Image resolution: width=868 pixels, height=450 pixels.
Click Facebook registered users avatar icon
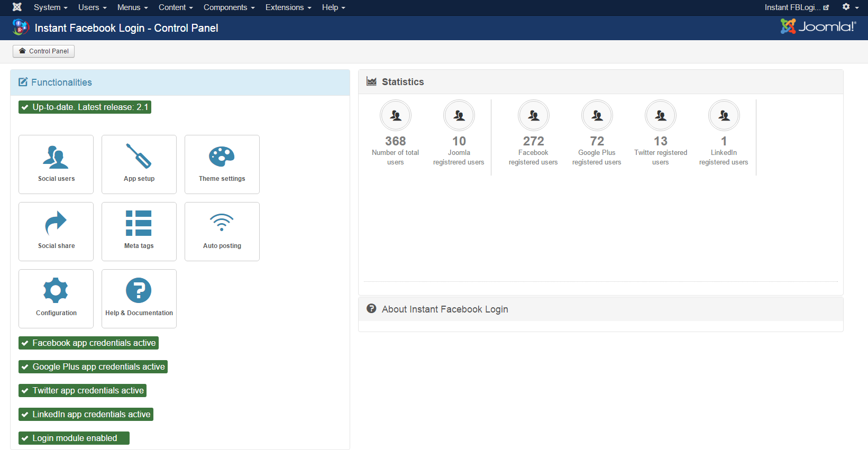click(534, 115)
